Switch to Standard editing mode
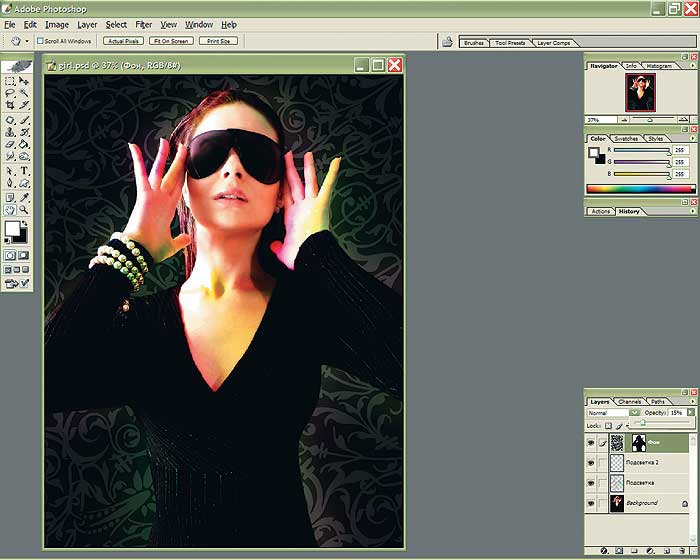The height and width of the screenshot is (560, 700). pyautogui.click(x=10, y=255)
